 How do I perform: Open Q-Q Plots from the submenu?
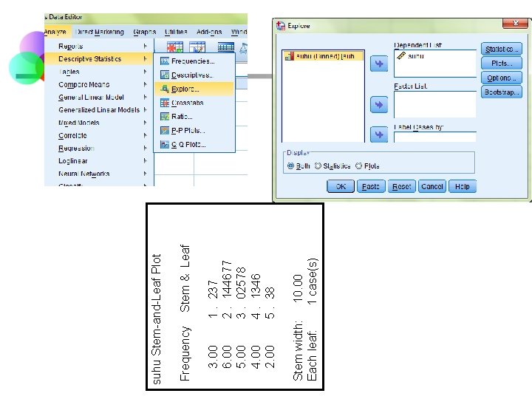194,144
